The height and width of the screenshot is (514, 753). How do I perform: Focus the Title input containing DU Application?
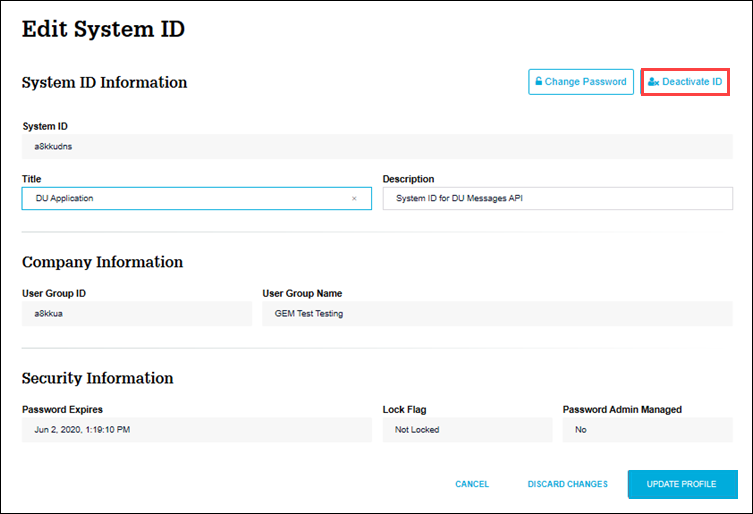click(196, 198)
